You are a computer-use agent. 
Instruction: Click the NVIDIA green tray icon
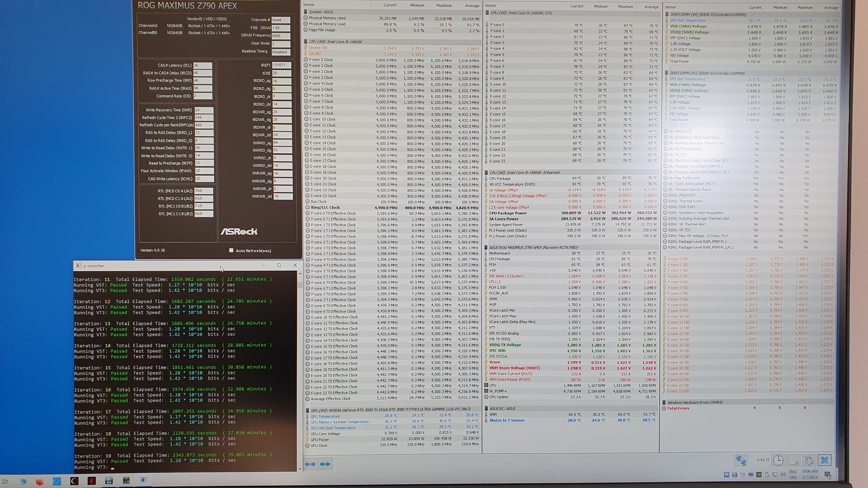point(759,474)
